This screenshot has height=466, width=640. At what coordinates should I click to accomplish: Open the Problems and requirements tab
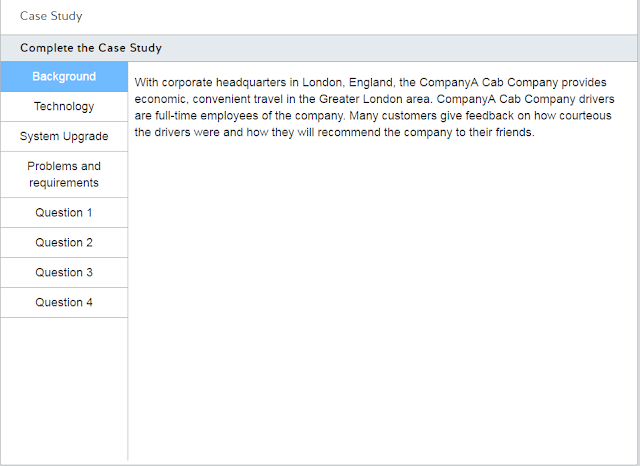(x=64, y=175)
